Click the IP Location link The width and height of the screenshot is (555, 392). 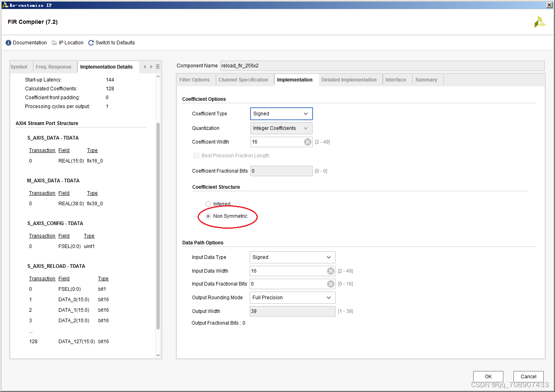[71, 43]
